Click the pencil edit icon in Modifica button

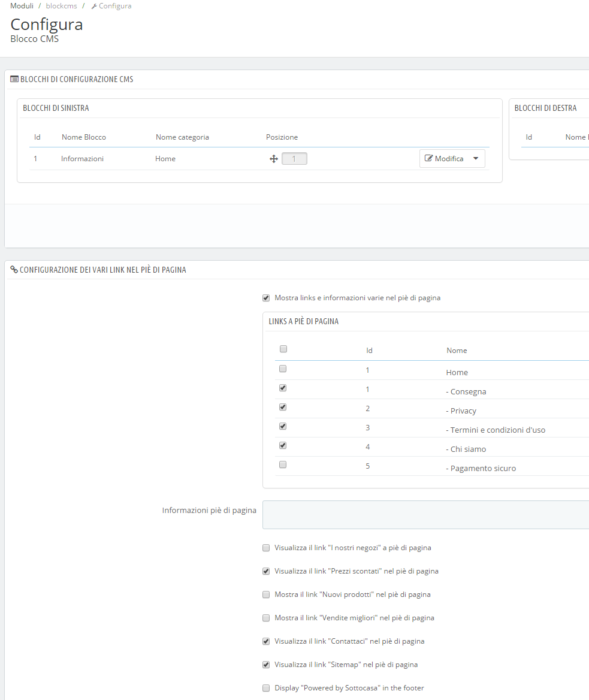click(428, 158)
